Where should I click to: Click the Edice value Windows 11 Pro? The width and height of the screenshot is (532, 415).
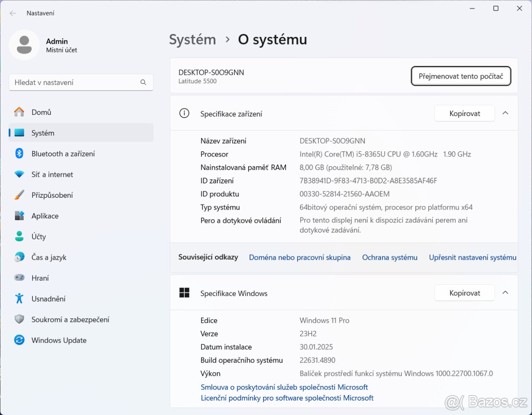325,320
